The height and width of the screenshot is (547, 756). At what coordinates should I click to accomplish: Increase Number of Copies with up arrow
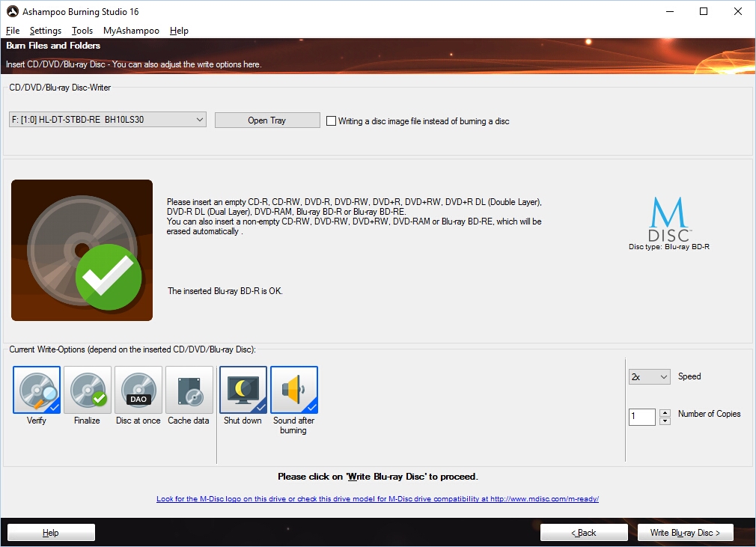pyautogui.click(x=665, y=413)
